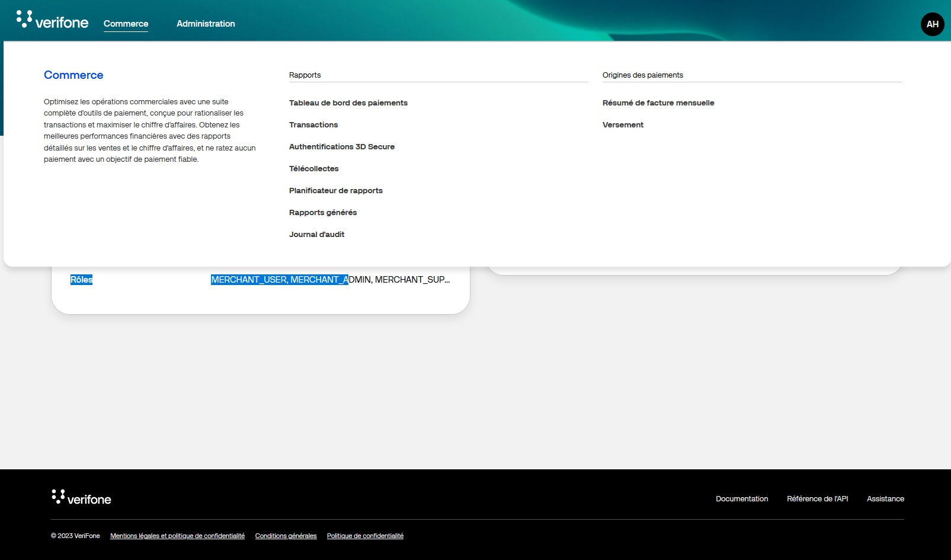The height and width of the screenshot is (560, 951).
Task: View Rapports générés page
Action: pos(322,213)
